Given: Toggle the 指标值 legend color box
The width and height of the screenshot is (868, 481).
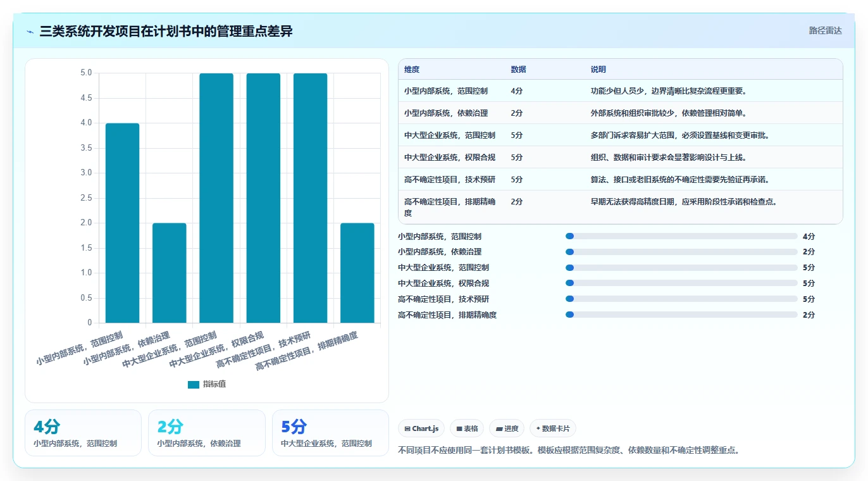Looking at the screenshot, I should tap(194, 384).
